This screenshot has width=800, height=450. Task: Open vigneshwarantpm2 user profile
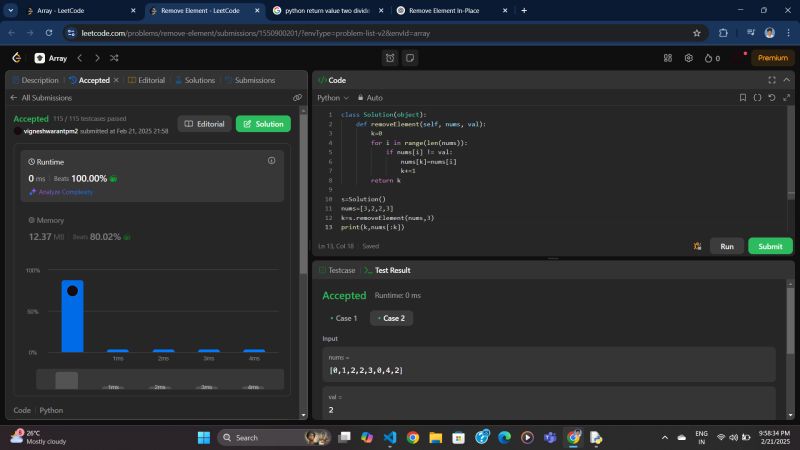[x=51, y=131]
